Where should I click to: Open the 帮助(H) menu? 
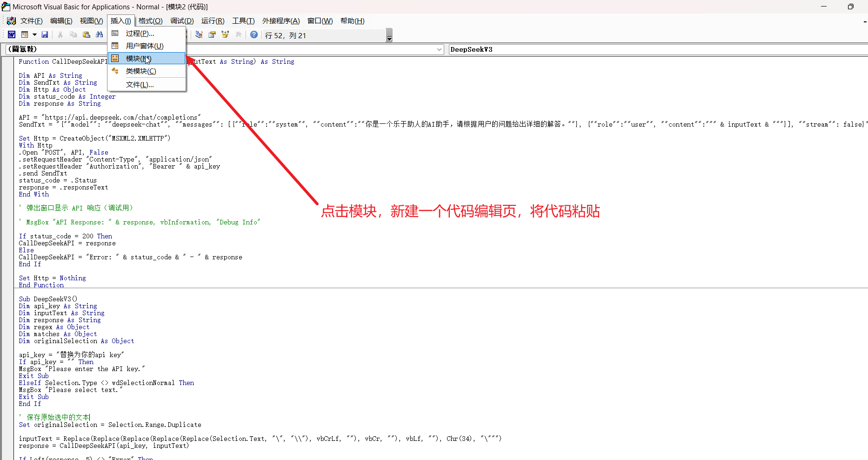click(352, 21)
